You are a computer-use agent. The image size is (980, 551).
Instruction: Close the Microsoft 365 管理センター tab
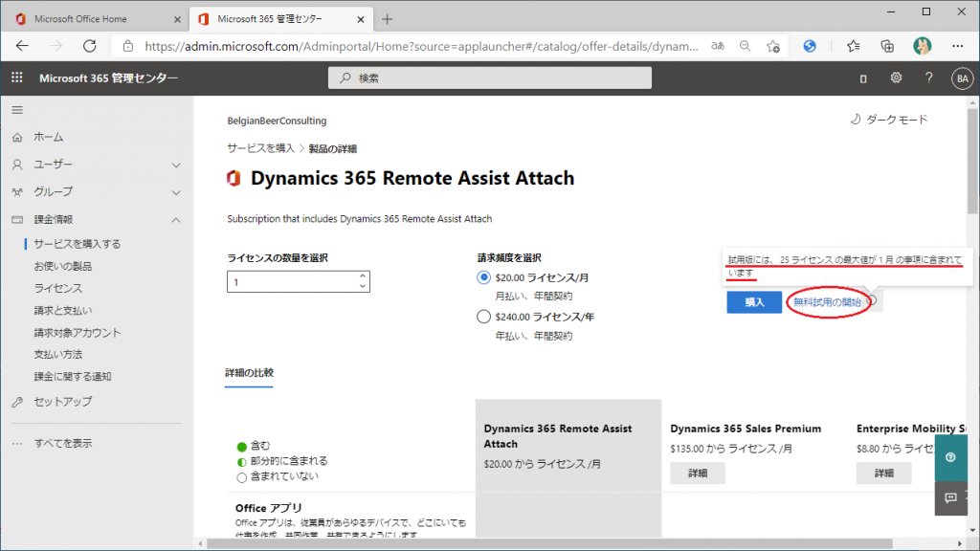[361, 19]
